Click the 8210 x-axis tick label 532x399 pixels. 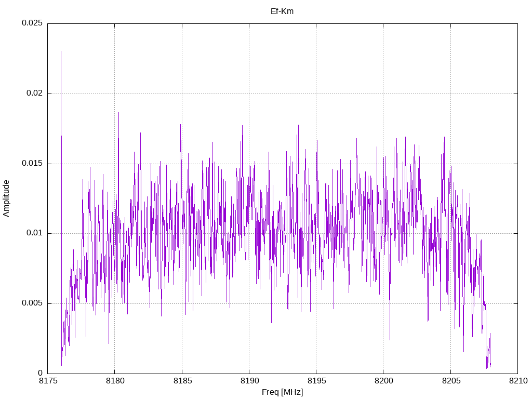click(x=518, y=381)
